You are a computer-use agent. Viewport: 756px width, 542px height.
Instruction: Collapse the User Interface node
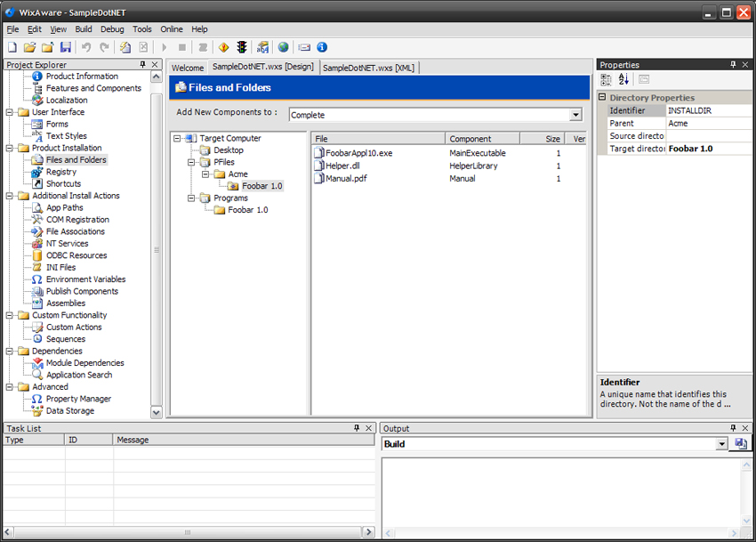click(9, 112)
